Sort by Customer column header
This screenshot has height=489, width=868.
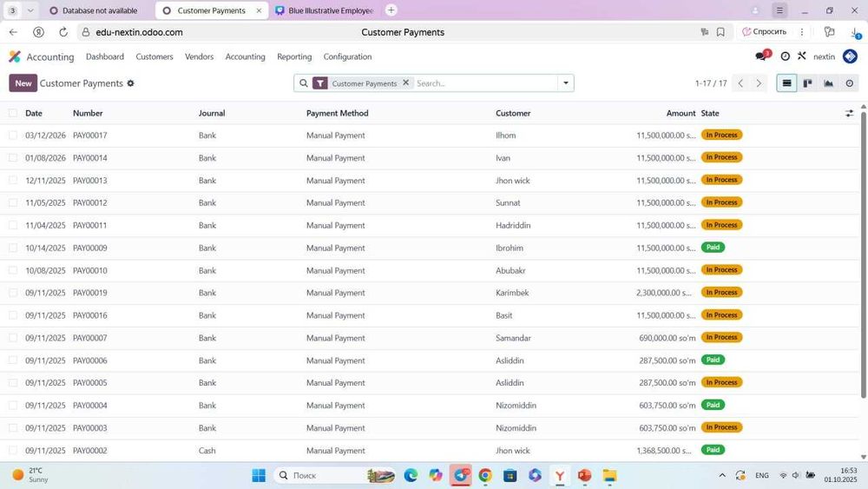[513, 113]
